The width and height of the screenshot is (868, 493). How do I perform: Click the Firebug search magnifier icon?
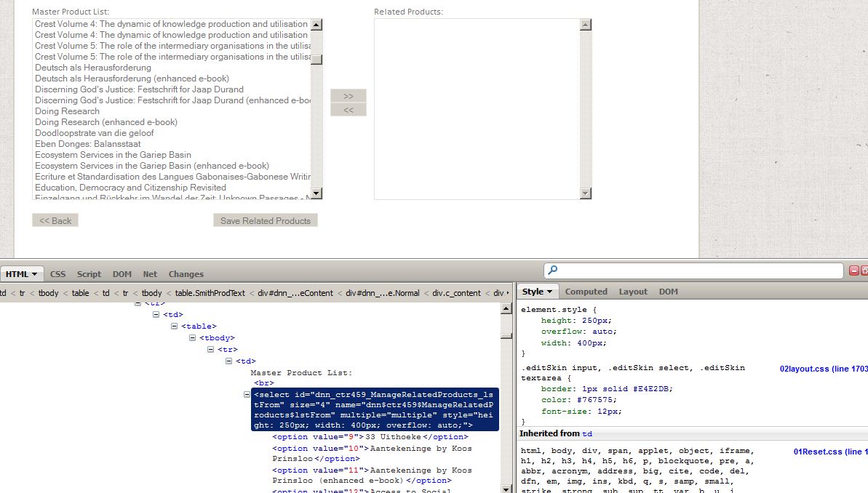click(552, 270)
